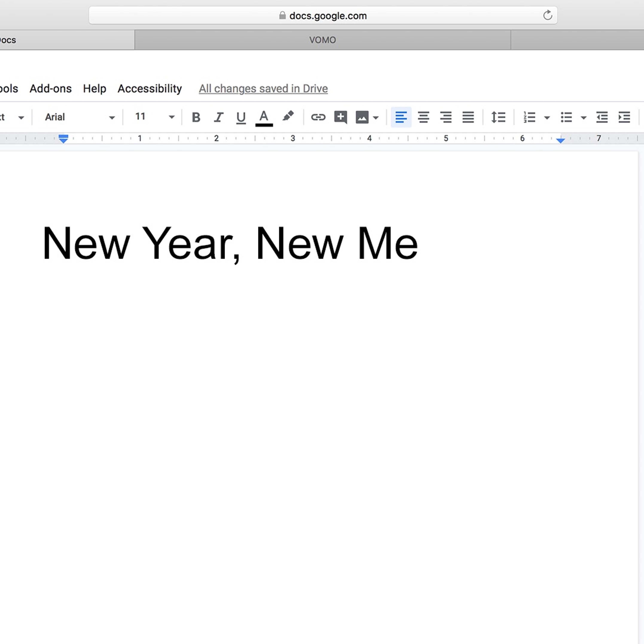
Task: Toggle underline formatting
Action: click(x=241, y=117)
